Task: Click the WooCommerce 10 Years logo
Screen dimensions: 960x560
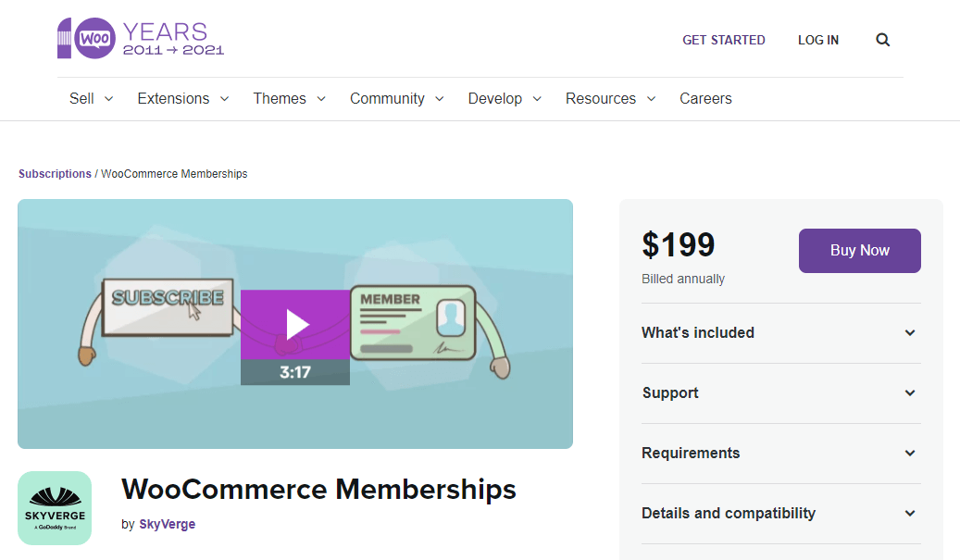Action: pos(141,39)
